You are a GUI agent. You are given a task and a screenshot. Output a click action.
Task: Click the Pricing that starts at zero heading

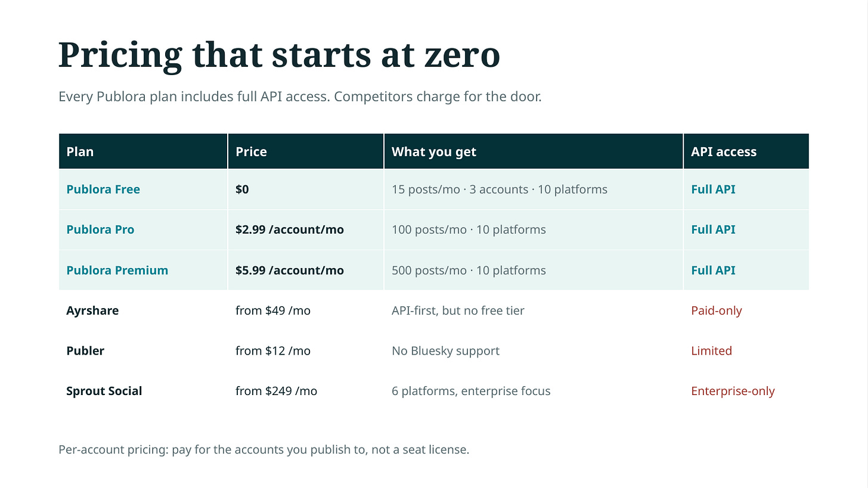coord(279,55)
